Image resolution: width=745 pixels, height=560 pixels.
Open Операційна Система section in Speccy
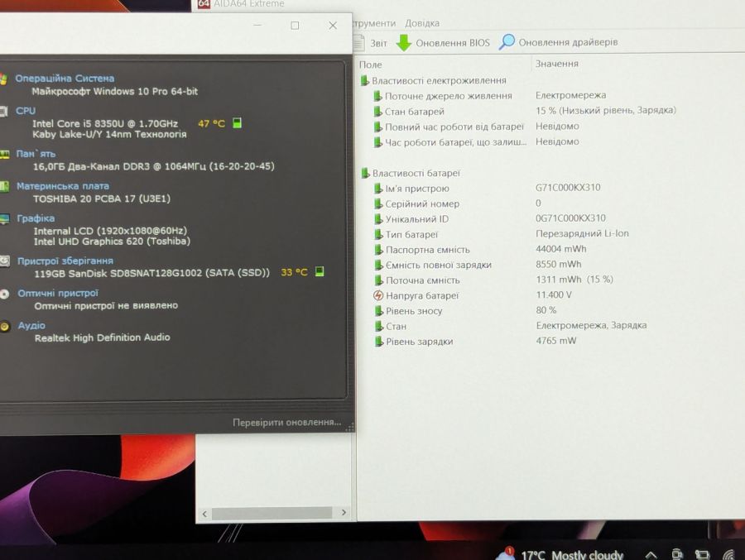pyautogui.click(x=65, y=79)
